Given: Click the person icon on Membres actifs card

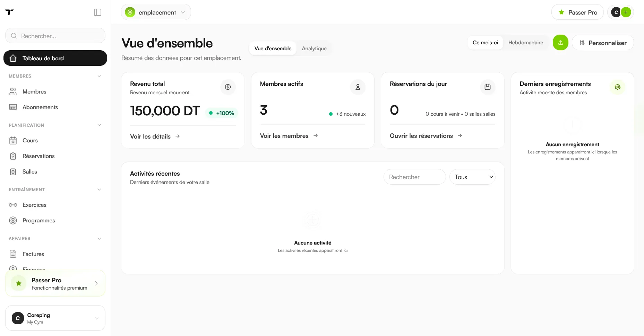Looking at the screenshot, I should (x=358, y=87).
